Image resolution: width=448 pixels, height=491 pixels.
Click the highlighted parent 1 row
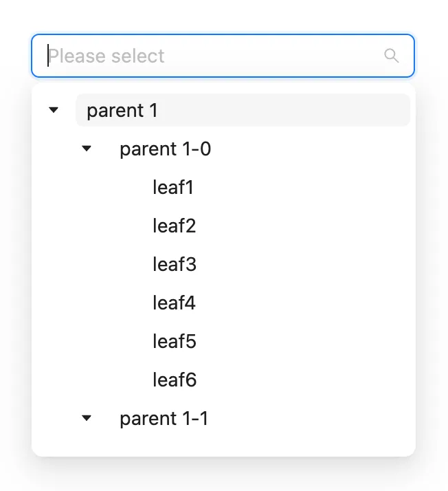point(242,111)
